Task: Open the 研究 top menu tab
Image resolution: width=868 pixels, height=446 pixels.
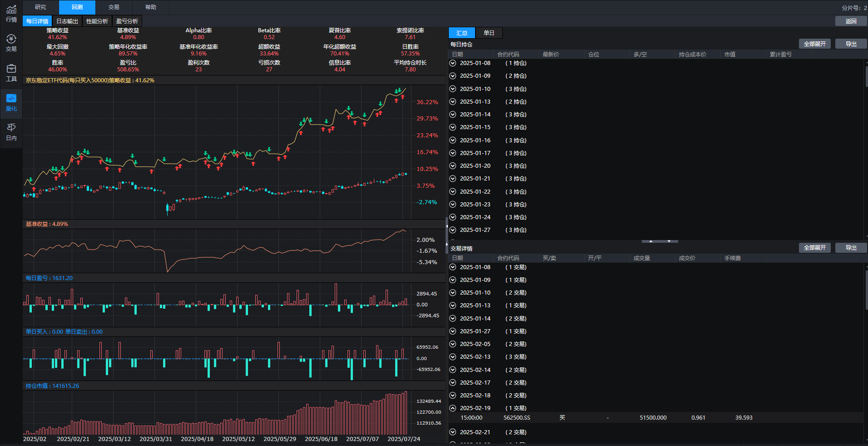Action: [x=40, y=7]
